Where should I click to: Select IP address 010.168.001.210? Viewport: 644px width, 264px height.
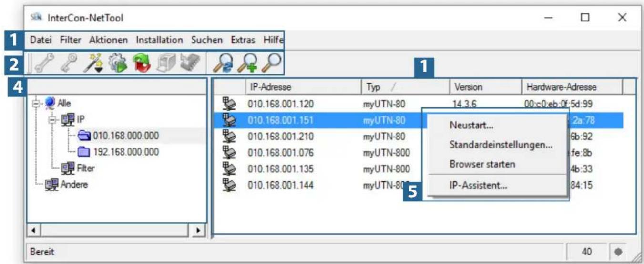click(280, 136)
